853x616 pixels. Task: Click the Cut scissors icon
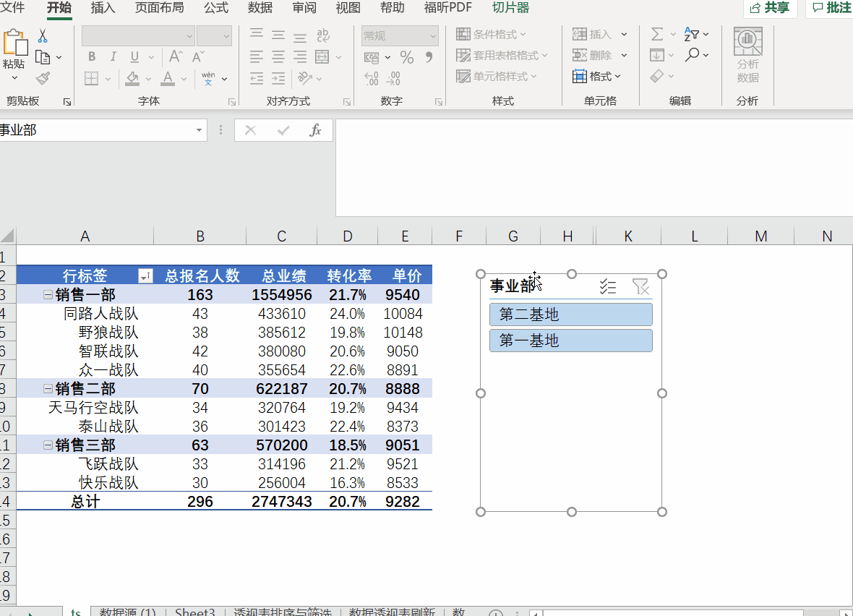point(43,36)
